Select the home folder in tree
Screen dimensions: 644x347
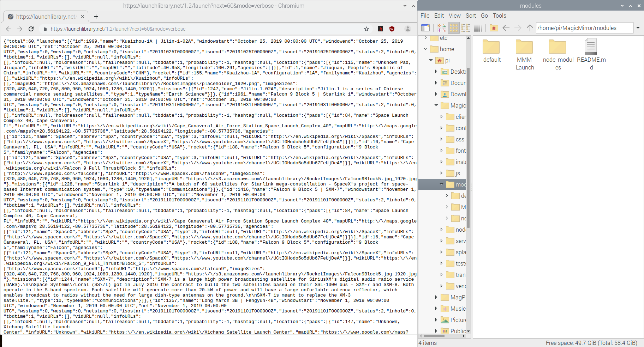click(x=442, y=49)
